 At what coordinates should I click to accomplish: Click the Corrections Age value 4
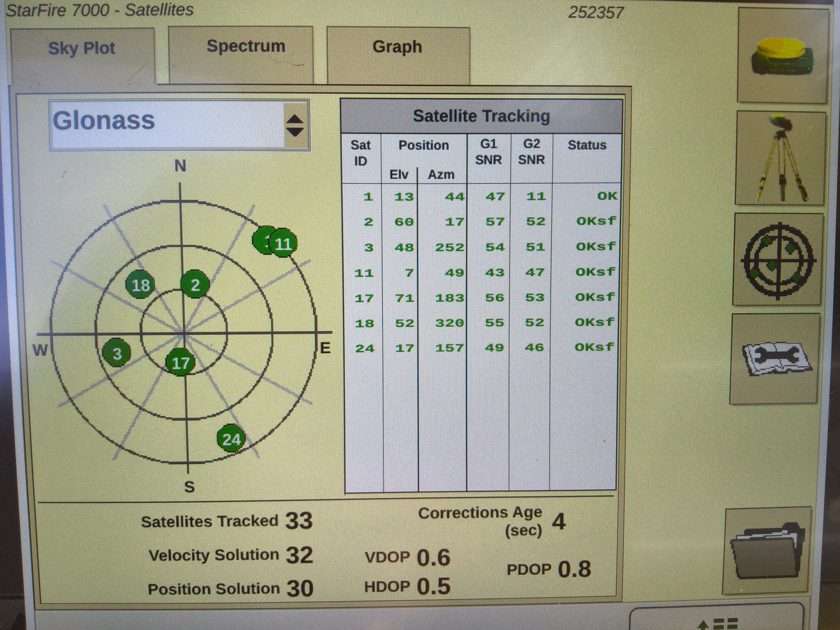(x=559, y=521)
